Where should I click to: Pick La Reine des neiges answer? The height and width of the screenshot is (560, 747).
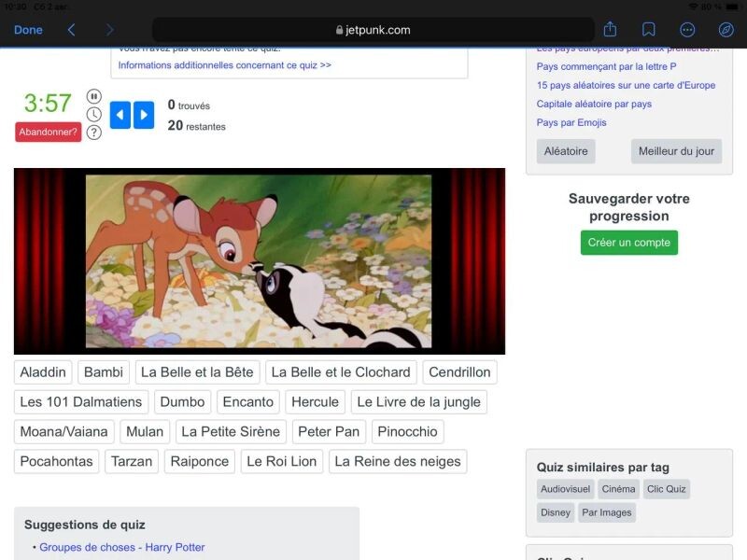click(398, 461)
